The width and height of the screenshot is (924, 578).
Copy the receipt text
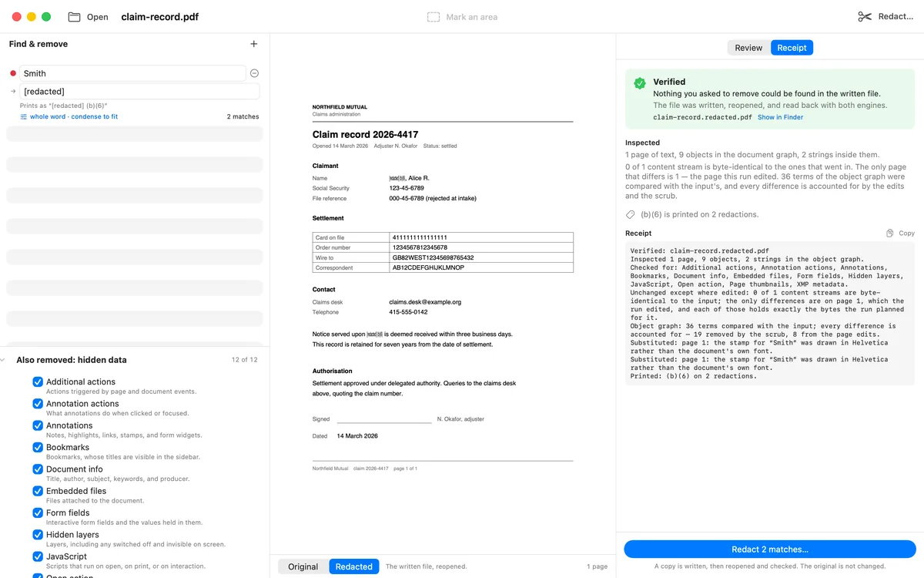[x=889, y=233]
